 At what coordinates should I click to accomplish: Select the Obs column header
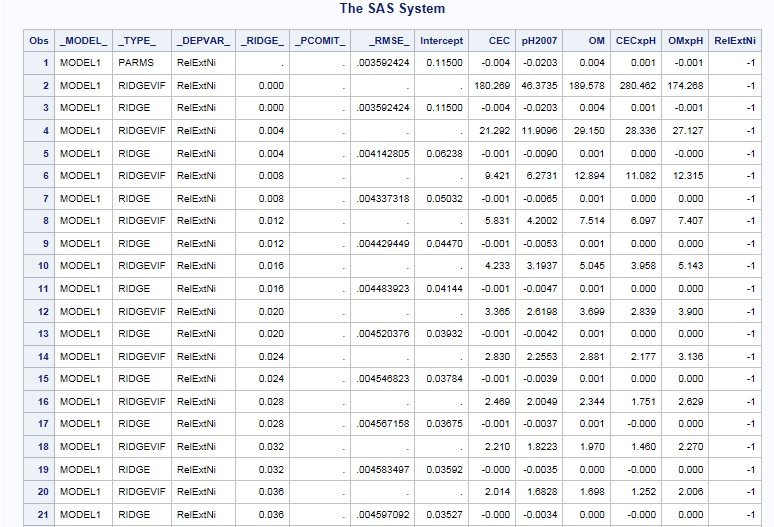tap(39, 41)
